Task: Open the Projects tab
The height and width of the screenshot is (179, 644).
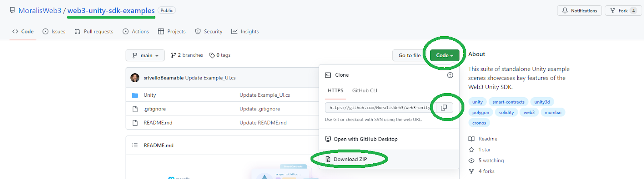Action: 172,31
